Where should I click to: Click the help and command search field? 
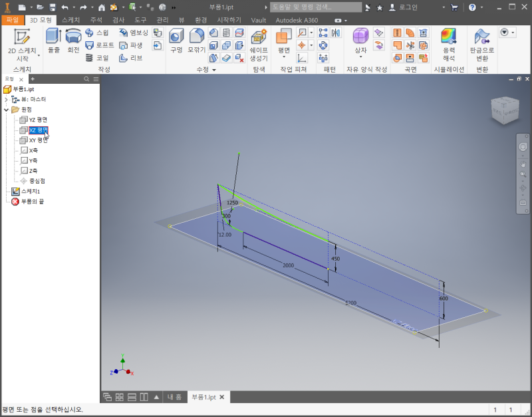[x=315, y=7]
